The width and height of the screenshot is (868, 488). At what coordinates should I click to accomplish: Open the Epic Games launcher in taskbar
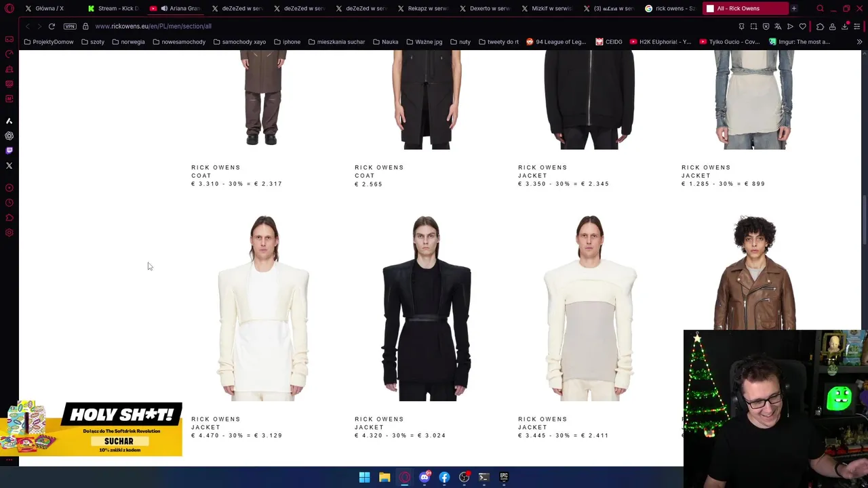pyautogui.click(x=504, y=477)
